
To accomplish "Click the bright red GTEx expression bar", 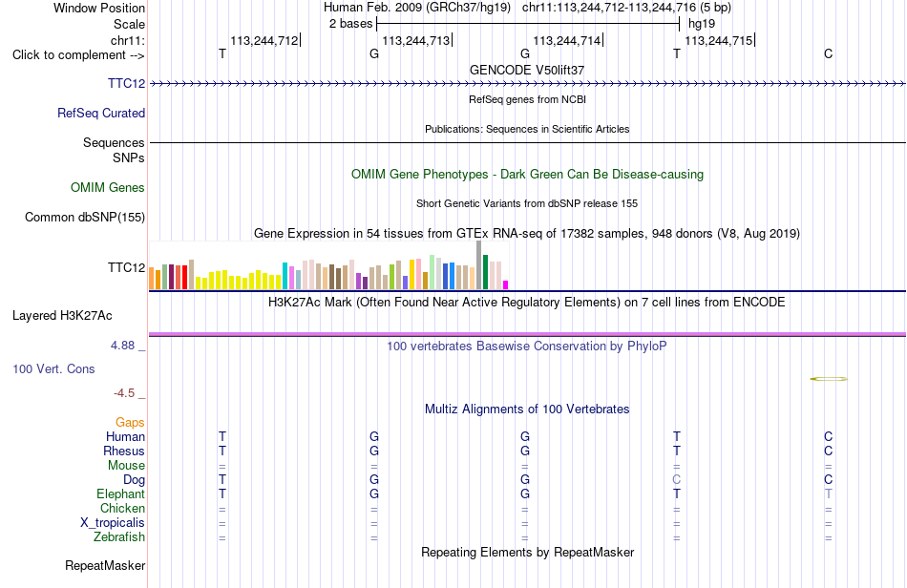I will (x=185, y=278).
